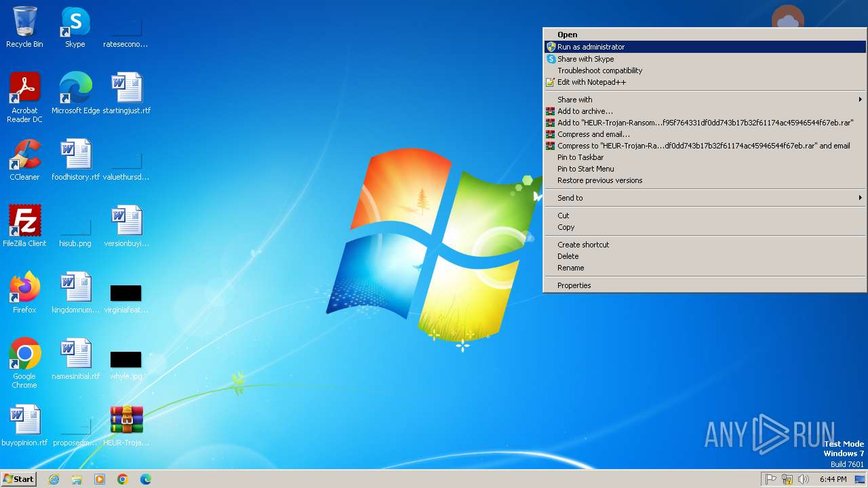This screenshot has width=868, height=488.
Task: Open Internet Explorer from the taskbar
Action: [54, 479]
